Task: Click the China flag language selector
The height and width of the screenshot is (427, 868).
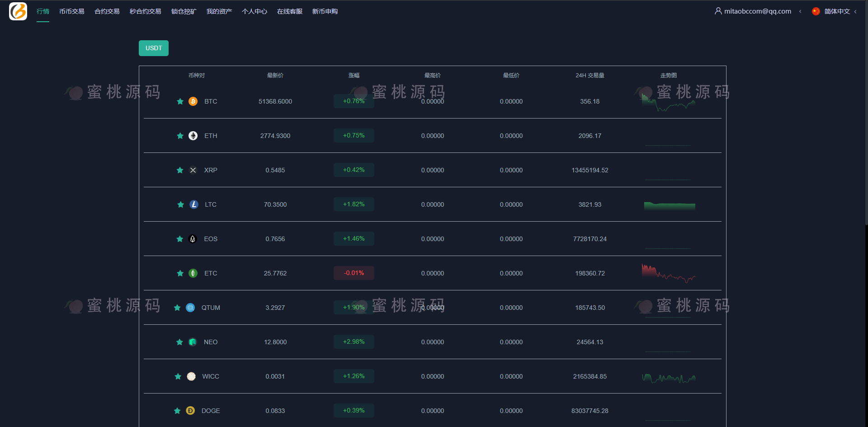Action: pos(816,11)
